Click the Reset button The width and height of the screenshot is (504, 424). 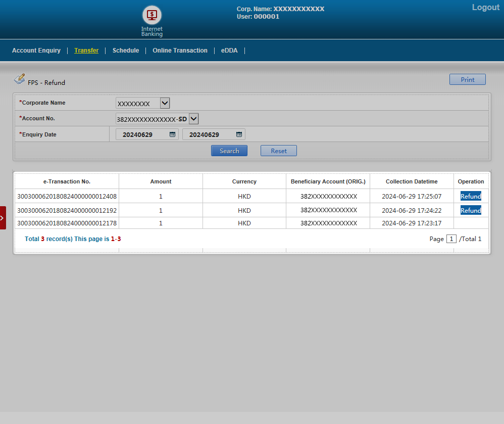(279, 151)
